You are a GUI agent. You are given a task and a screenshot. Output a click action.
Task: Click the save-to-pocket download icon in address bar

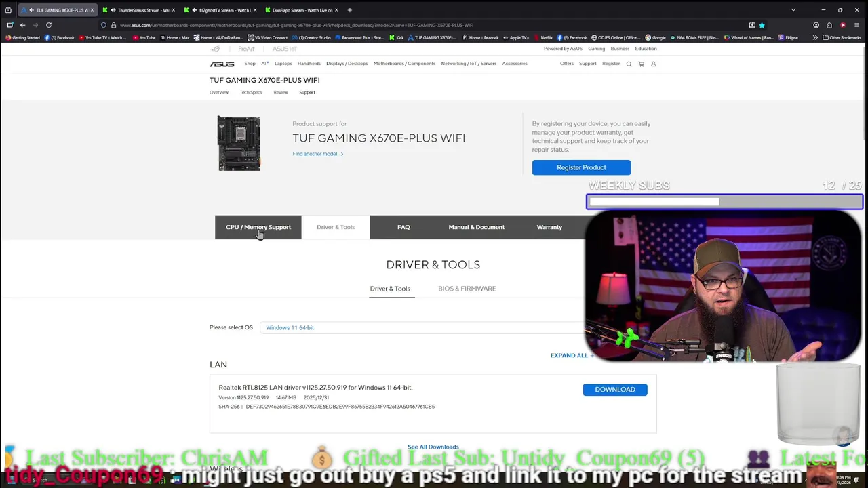[752, 25]
